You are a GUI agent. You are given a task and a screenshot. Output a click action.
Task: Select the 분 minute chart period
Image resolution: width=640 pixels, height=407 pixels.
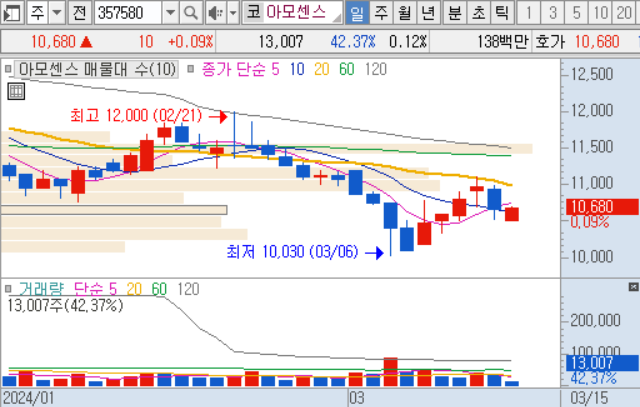point(454,13)
